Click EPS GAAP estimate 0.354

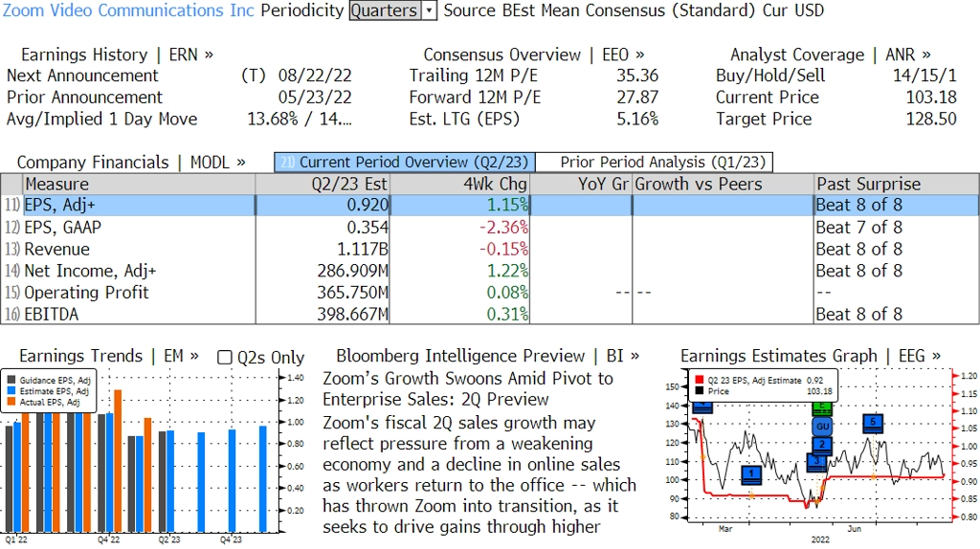point(367,228)
